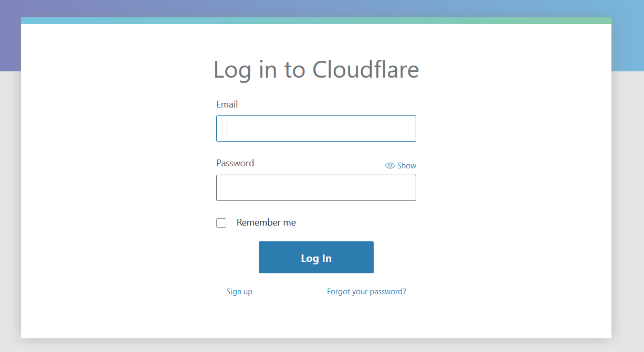Screen dimensions: 644x352
Task: Check the Remember me checkbox
Action: pyautogui.click(x=221, y=223)
